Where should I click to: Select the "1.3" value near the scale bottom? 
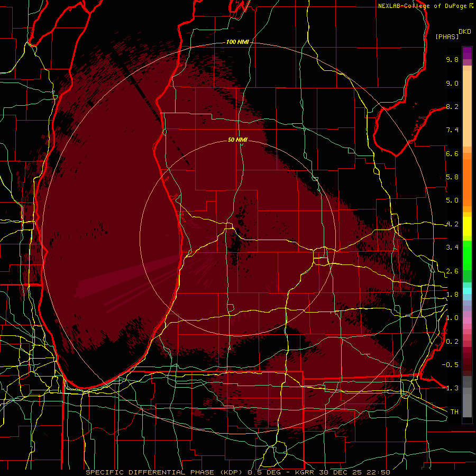(452, 388)
